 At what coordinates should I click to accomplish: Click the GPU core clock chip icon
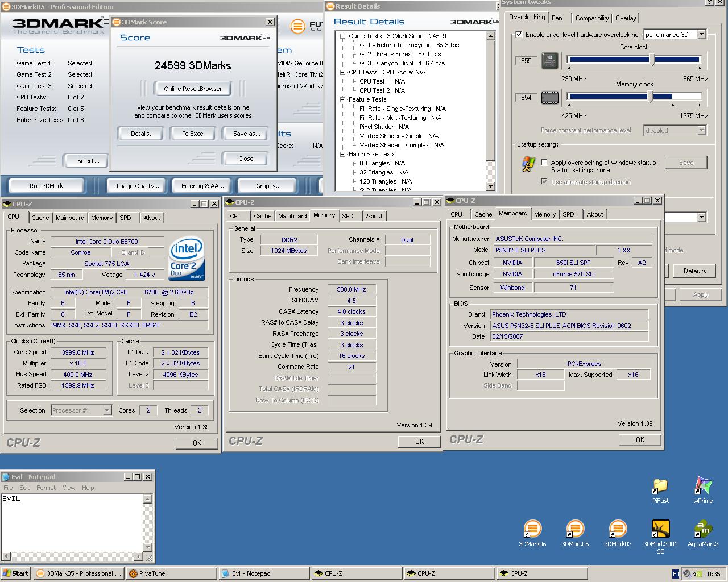coord(549,60)
